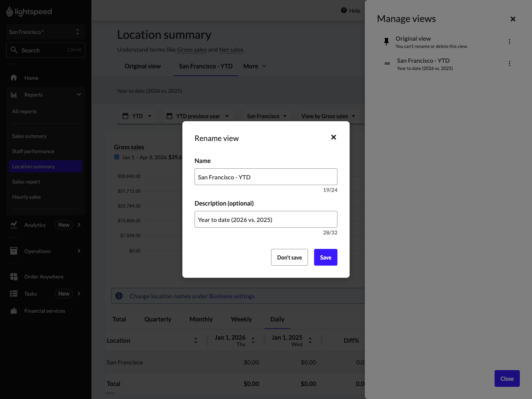Open Financial services via its briefcase icon

13,310
